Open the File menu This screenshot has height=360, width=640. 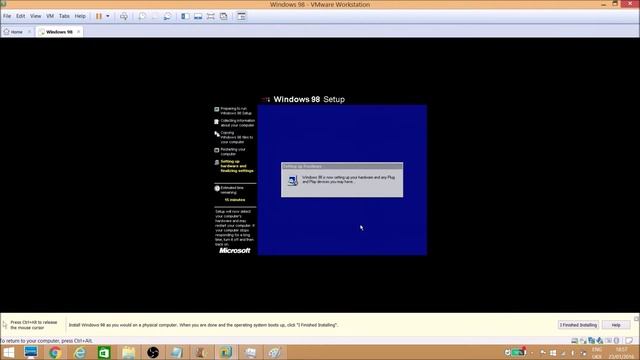tap(7, 16)
